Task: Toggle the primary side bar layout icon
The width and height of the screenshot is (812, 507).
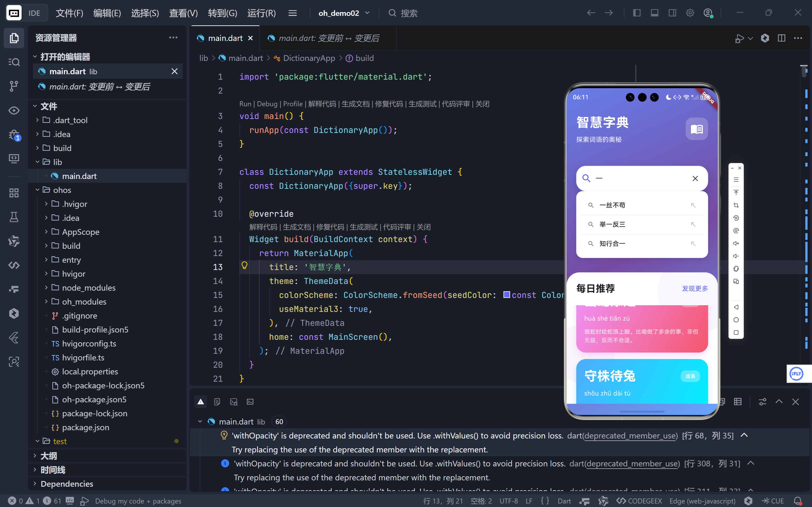Action: point(636,13)
